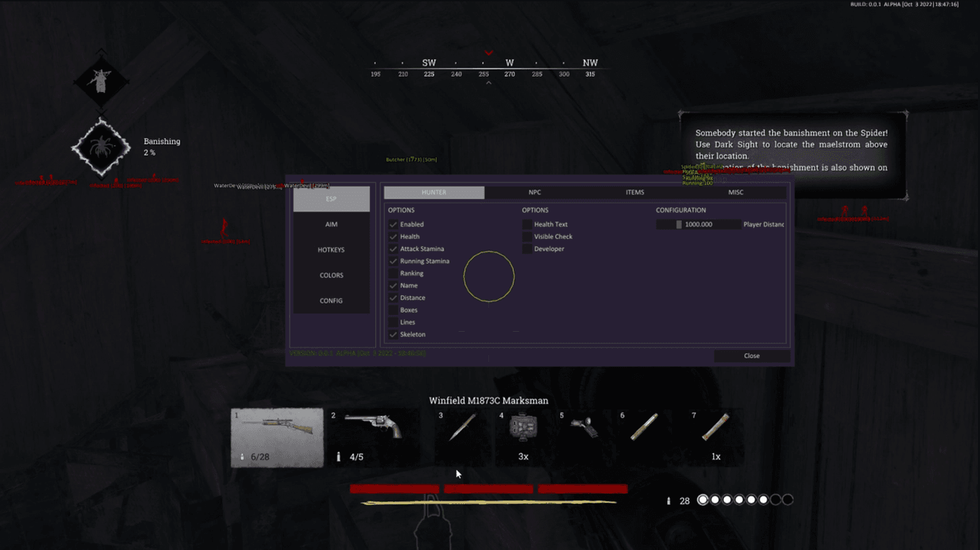Viewport: 980px width, 550px height.
Task: Open the ESP section in sidebar
Action: (331, 199)
